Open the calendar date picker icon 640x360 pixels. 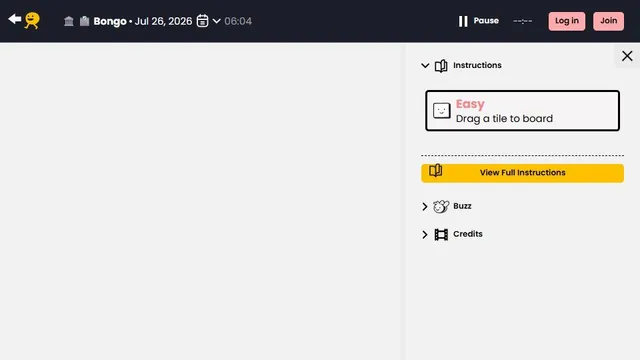tap(202, 21)
